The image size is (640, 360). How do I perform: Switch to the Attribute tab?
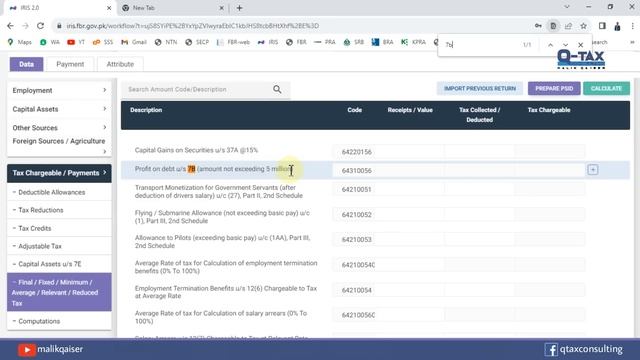[120, 64]
